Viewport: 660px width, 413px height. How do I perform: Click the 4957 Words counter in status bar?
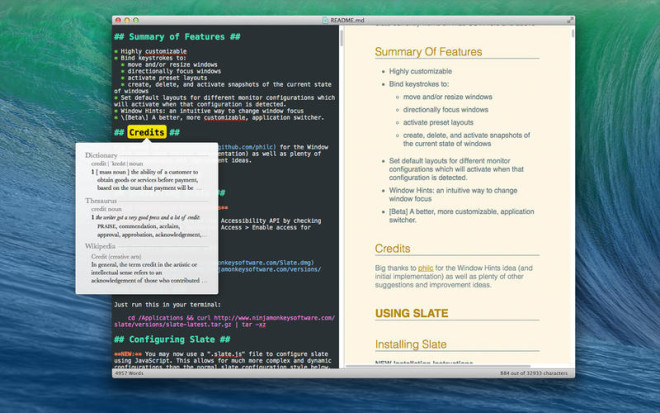(129, 374)
